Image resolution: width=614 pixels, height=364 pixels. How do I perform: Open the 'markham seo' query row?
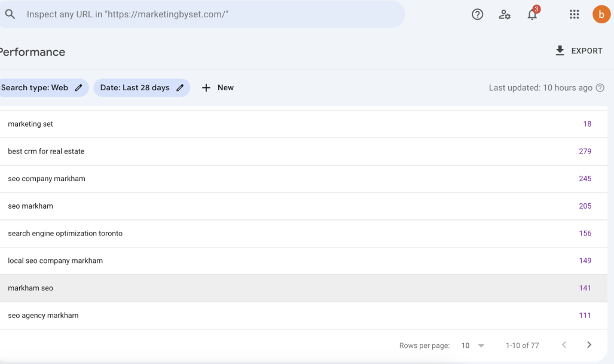(x=30, y=288)
